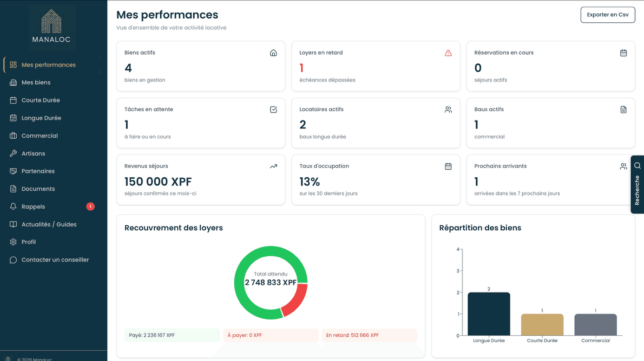Click the Manaloc logo in sidebar
The image size is (644, 361).
(x=52, y=28)
